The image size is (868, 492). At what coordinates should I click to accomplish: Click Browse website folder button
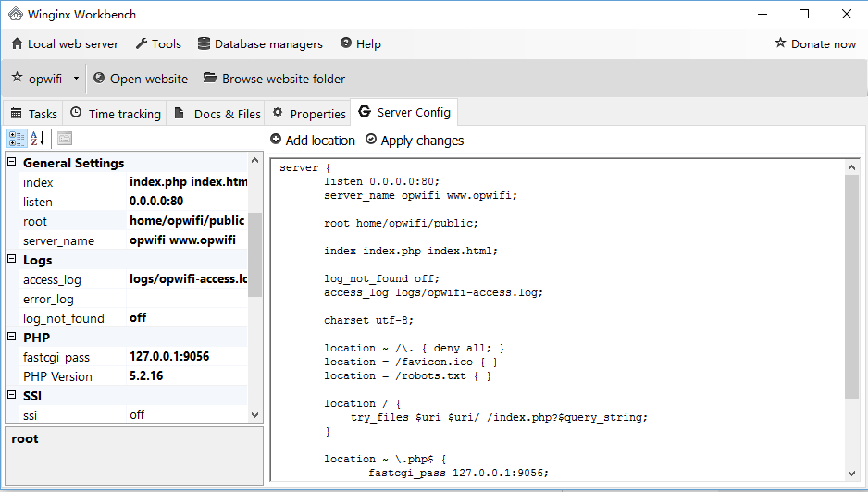click(x=274, y=79)
